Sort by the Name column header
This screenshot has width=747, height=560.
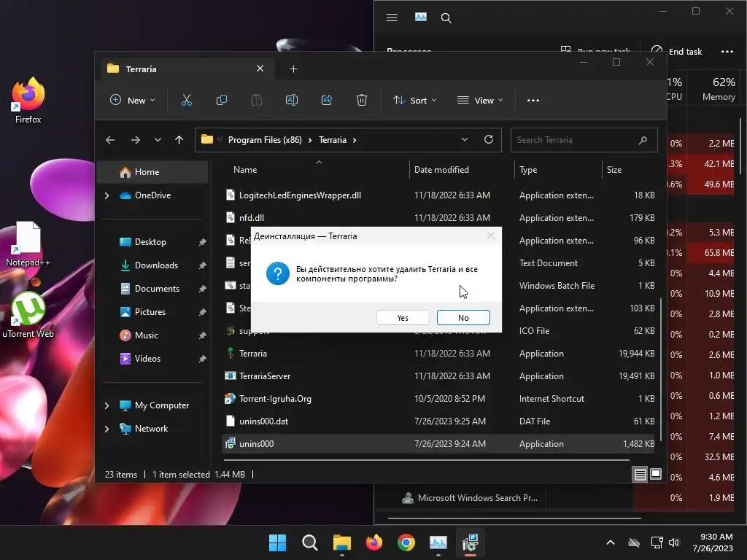245,169
